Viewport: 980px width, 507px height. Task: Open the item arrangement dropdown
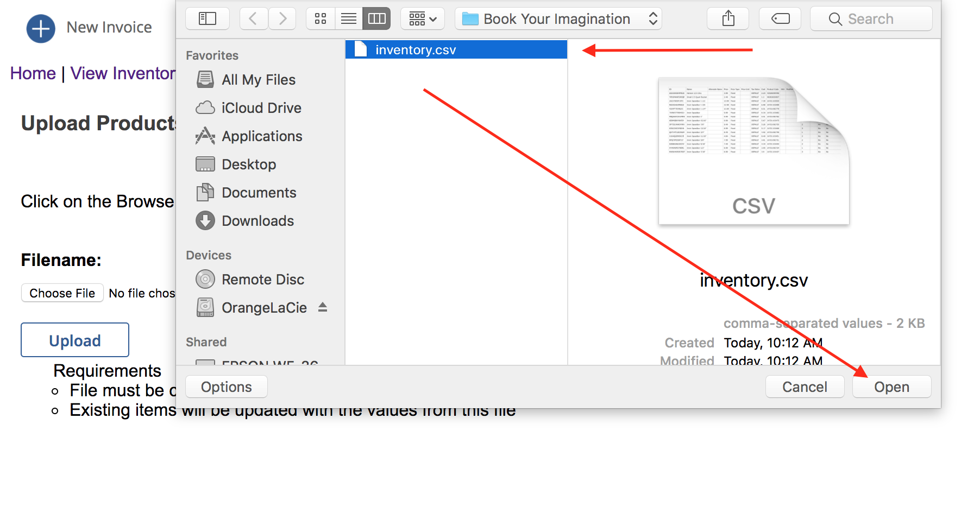tap(423, 19)
